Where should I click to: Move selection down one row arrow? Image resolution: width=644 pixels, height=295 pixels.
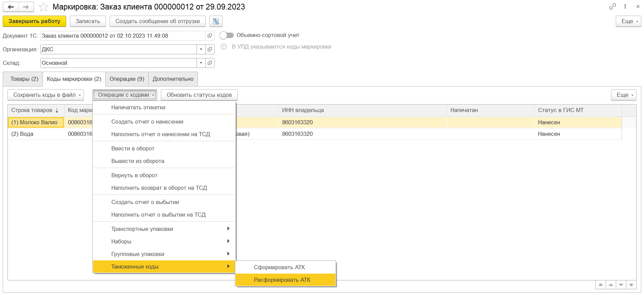point(621,285)
